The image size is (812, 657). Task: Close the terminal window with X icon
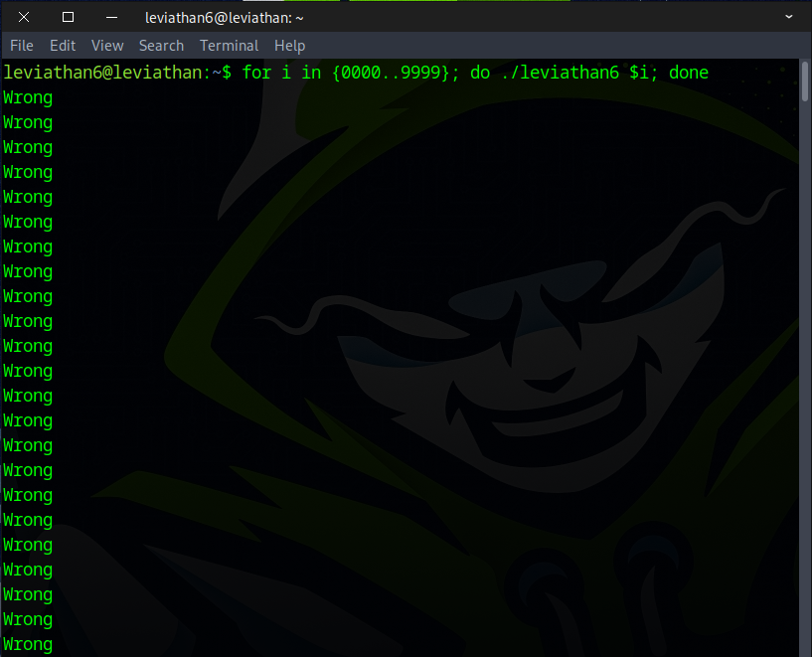point(24,17)
